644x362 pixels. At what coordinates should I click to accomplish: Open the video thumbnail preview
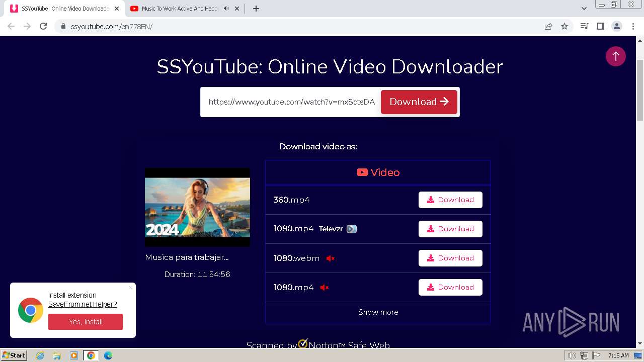pyautogui.click(x=197, y=207)
